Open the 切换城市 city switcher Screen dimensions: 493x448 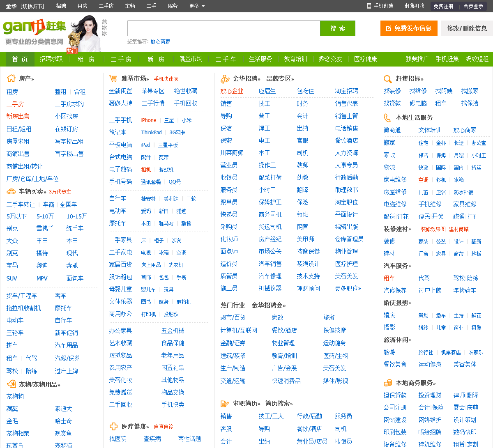click(x=32, y=6)
